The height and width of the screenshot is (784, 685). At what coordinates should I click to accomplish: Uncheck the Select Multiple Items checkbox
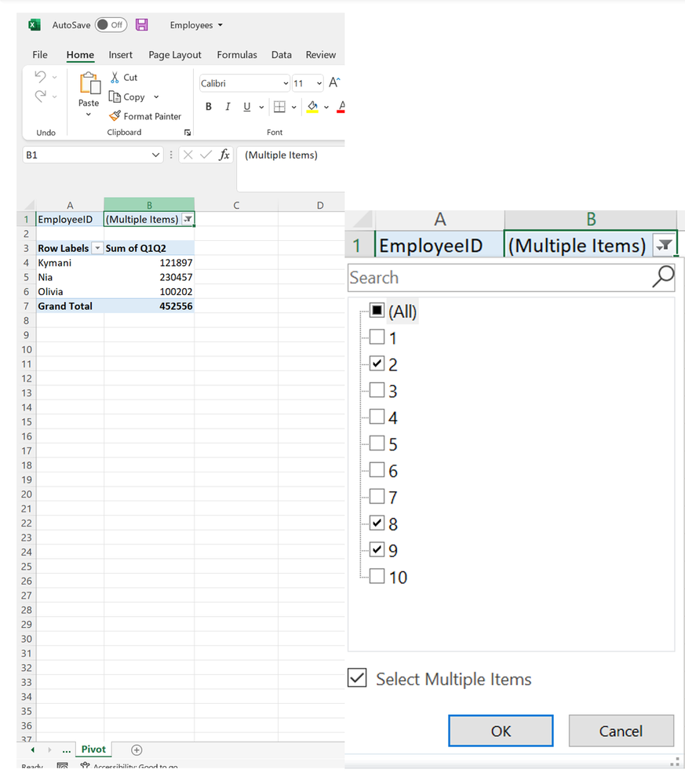click(357, 678)
